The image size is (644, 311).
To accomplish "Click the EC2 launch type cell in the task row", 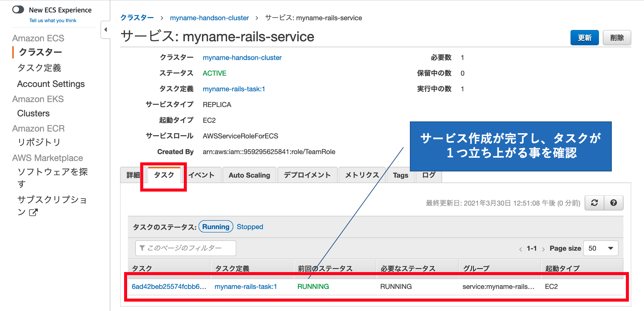I will [x=551, y=287].
